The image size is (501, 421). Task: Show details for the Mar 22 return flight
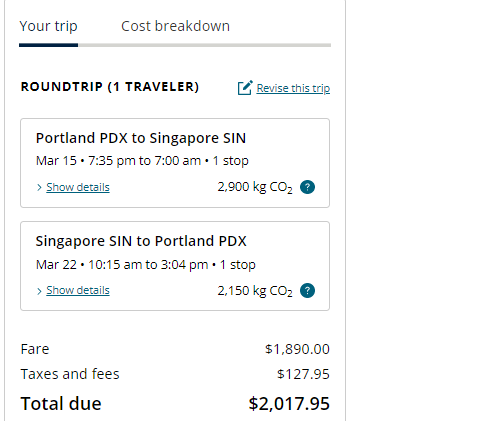pyautogui.click(x=78, y=290)
